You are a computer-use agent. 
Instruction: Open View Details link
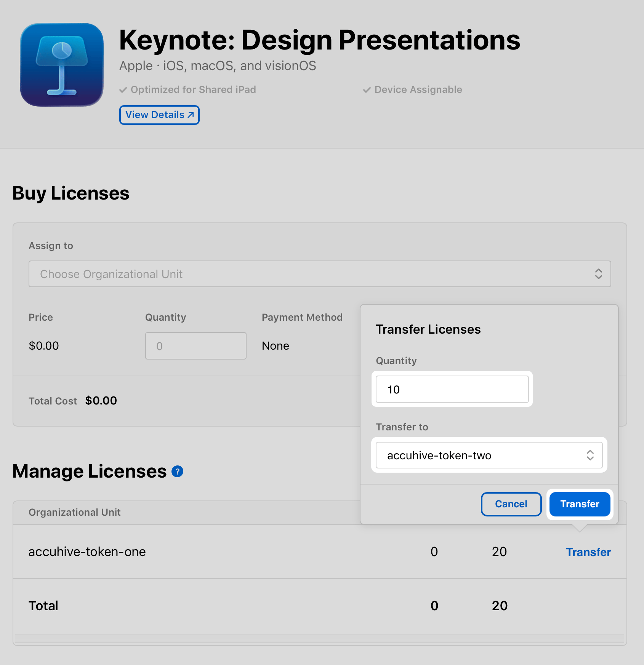pyautogui.click(x=159, y=115)
